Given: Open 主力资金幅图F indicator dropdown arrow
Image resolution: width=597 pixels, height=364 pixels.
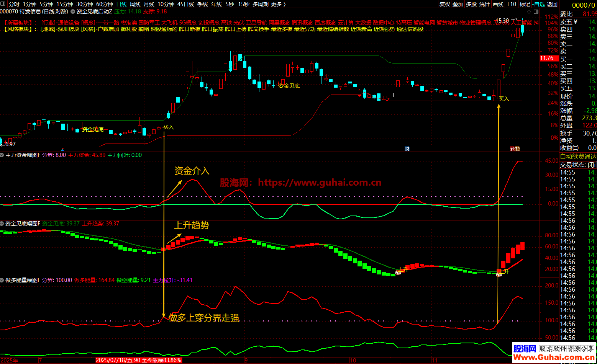Looking at the screenshot, I should (2, 155).
